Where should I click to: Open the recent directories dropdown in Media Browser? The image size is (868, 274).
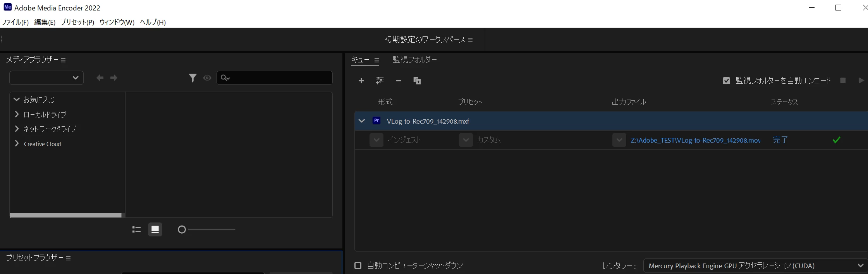[46, 78]
